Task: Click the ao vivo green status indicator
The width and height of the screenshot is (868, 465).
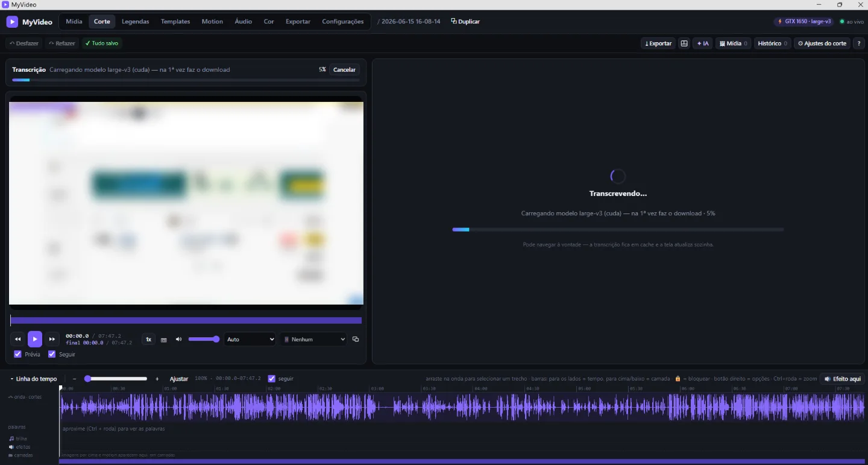Action: click(852, 22)
